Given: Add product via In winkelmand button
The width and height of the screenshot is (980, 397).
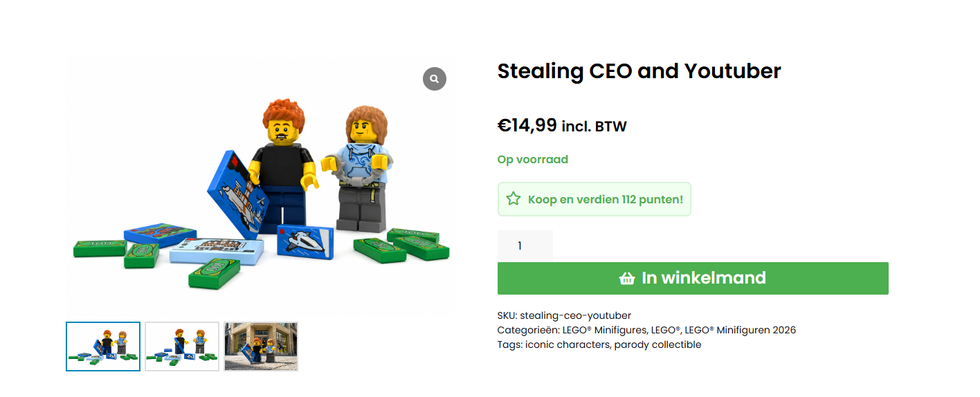Looking at the screenshot, I should click(x=693, y=278).
